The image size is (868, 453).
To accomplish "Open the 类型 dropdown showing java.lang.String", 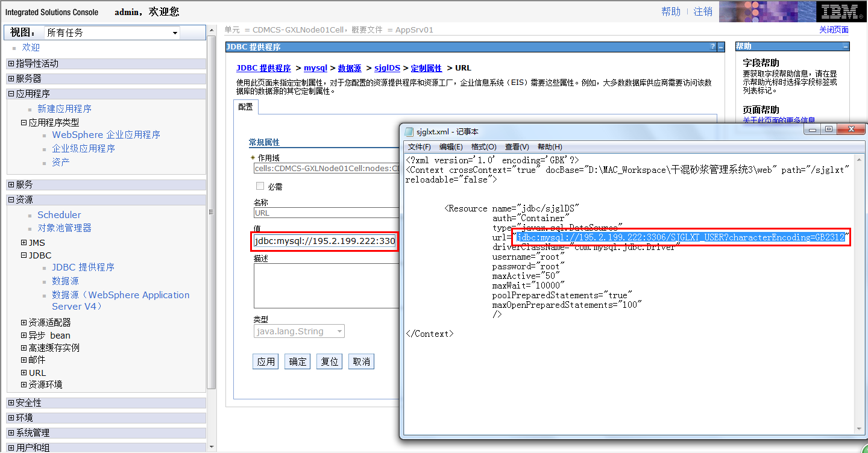I will 299,331.
